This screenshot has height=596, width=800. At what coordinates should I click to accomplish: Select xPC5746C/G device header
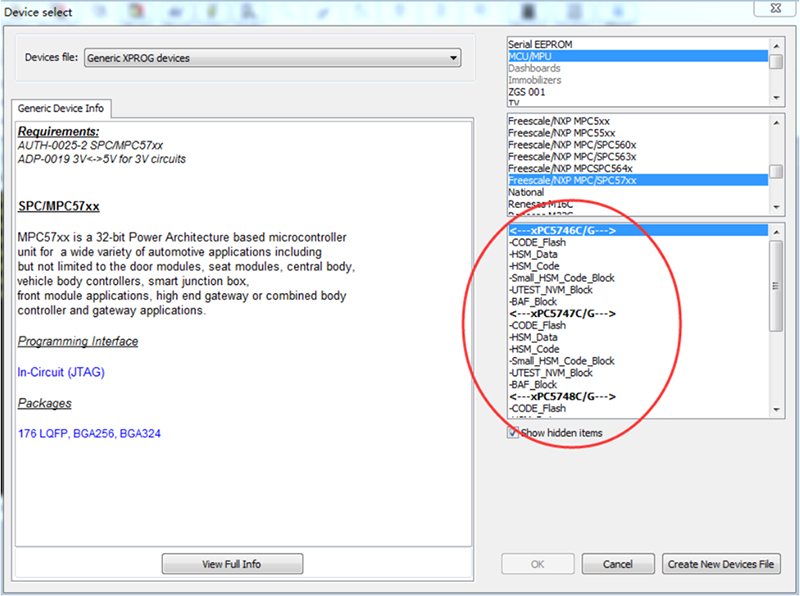pyautogui.click(x=561, y=231)
